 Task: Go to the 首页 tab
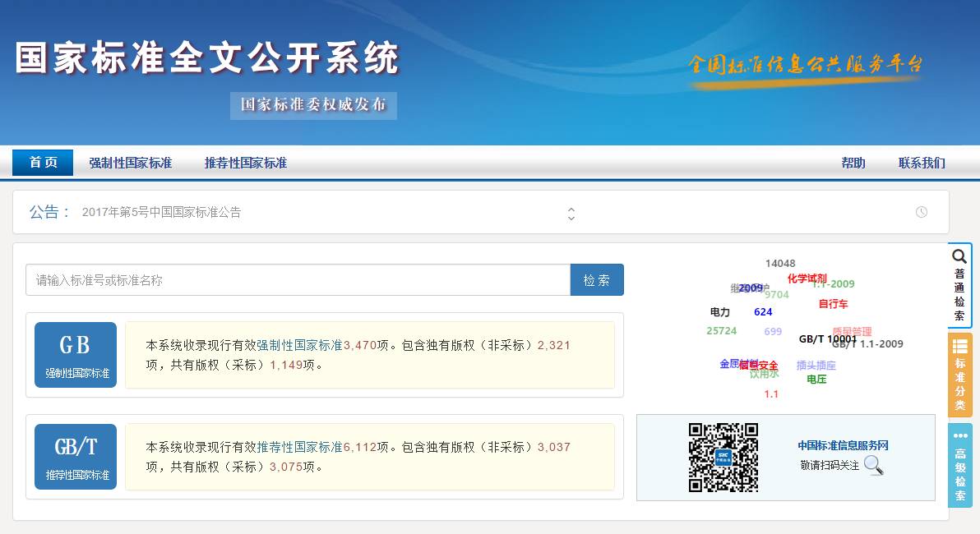click(43, 163)
